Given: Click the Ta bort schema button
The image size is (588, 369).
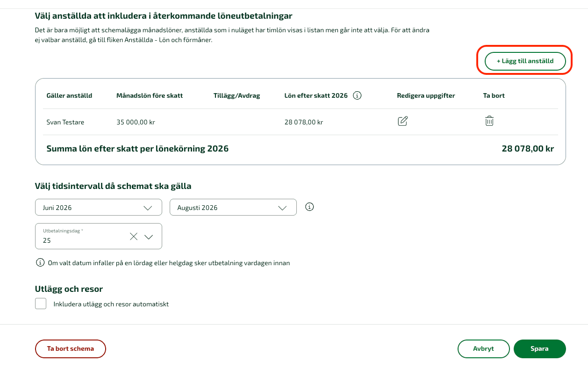Looking at the screenshot, I should tap(71, 348).
